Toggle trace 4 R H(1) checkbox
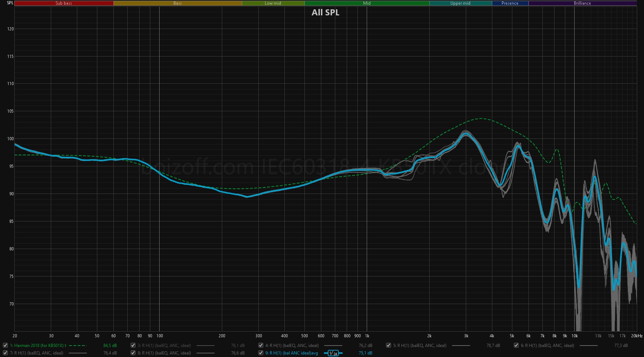 [261, 345]
